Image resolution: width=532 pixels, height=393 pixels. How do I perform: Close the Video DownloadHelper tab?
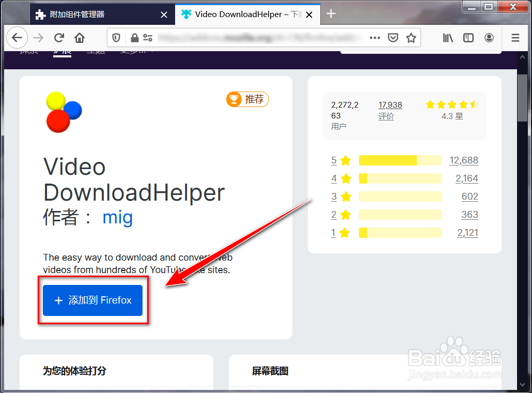tap(309, 14)
